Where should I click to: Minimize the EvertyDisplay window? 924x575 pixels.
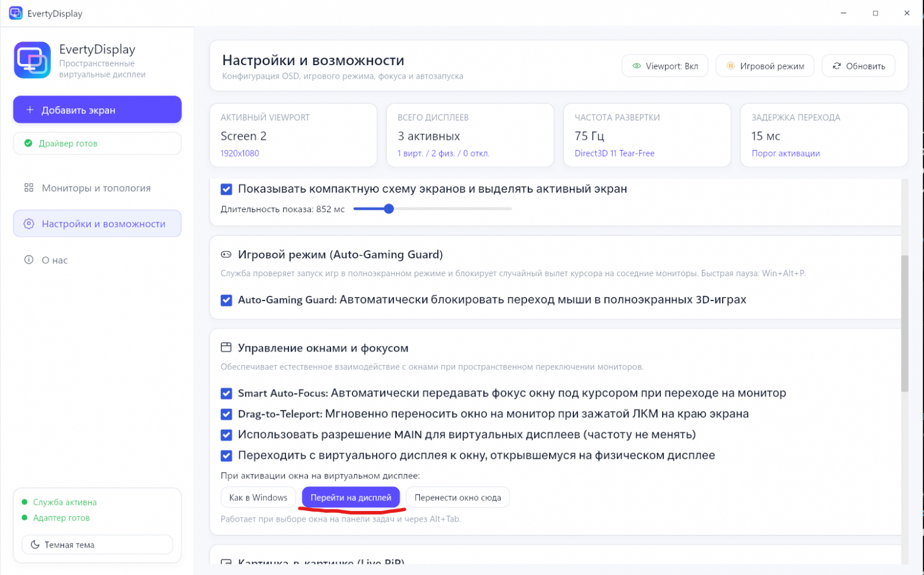(843, 13)
